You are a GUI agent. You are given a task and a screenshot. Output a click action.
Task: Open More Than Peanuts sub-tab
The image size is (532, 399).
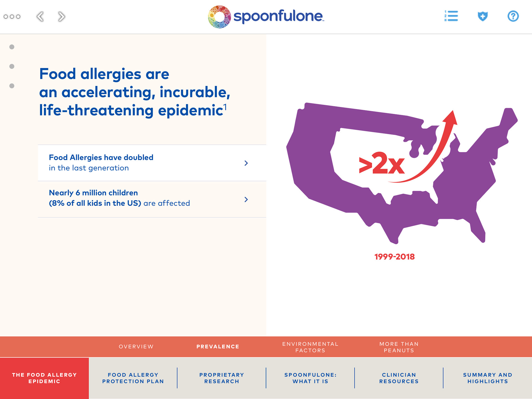coord(399,347)
